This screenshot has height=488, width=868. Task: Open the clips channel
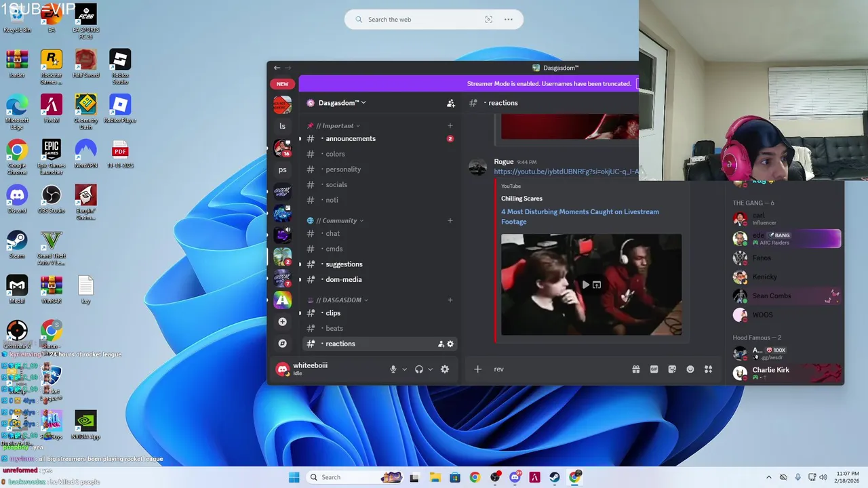[x=379, y=313]
